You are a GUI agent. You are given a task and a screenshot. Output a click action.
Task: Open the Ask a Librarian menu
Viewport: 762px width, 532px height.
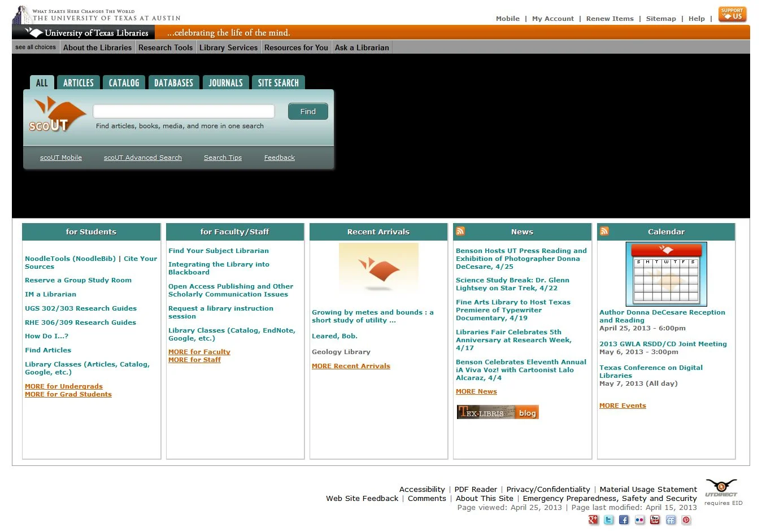362,47
